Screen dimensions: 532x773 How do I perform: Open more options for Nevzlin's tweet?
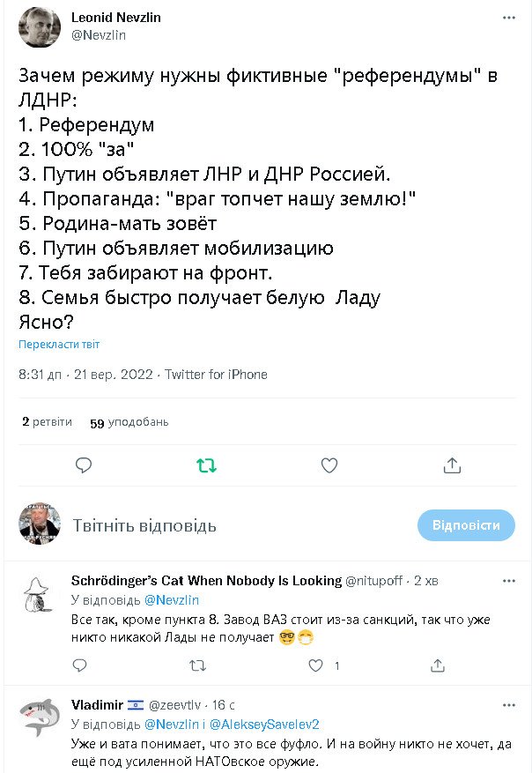click(x=509, y=18)
